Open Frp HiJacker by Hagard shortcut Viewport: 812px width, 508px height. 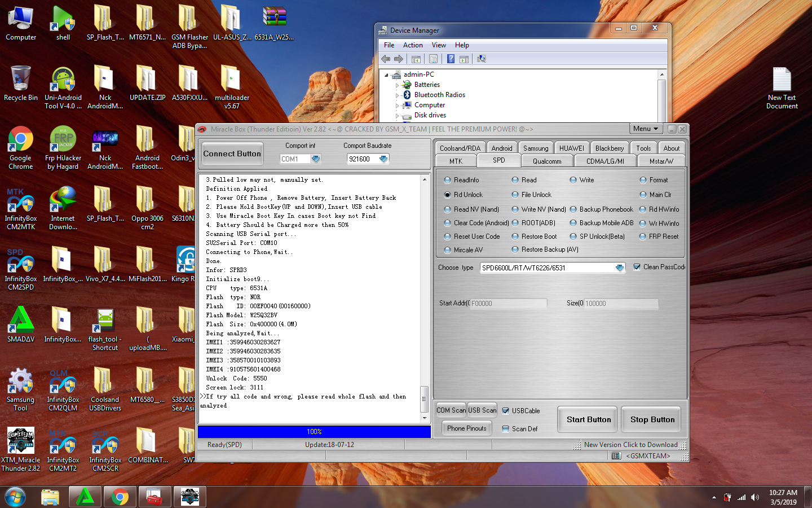click(63, 148)
